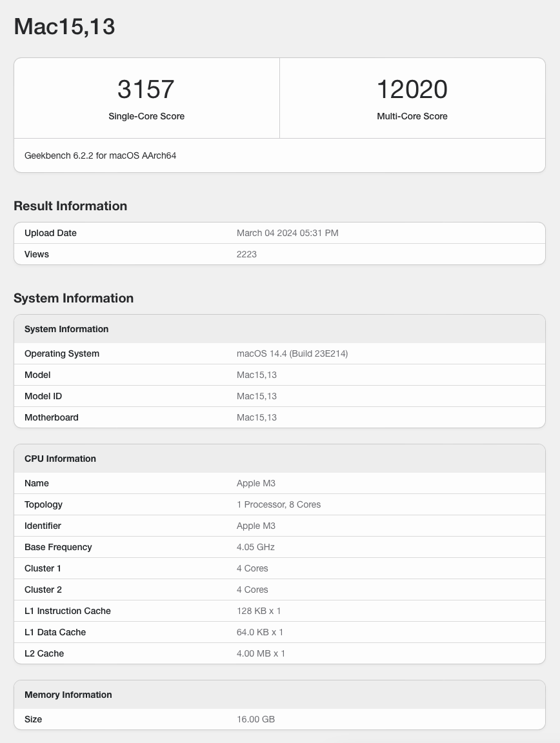The image size is (560, 743).
Task: Click the Mac15,13 page title heading
Action: (x=65, y=26)
